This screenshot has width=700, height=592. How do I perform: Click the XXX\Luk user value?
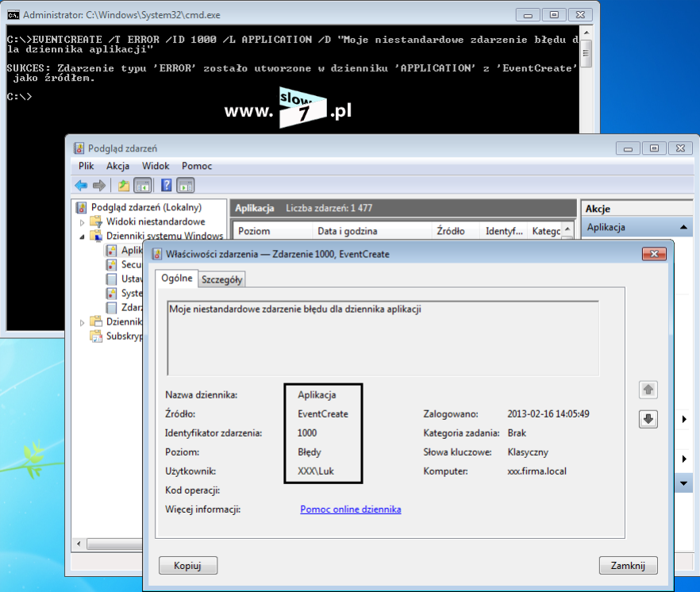[x=316, y=471]
